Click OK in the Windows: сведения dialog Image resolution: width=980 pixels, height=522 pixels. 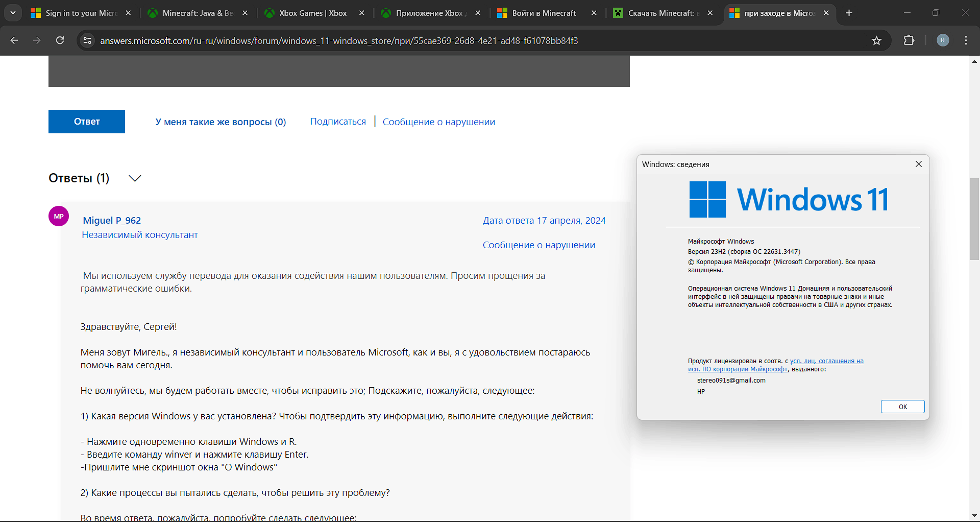[x=902, y=407]
